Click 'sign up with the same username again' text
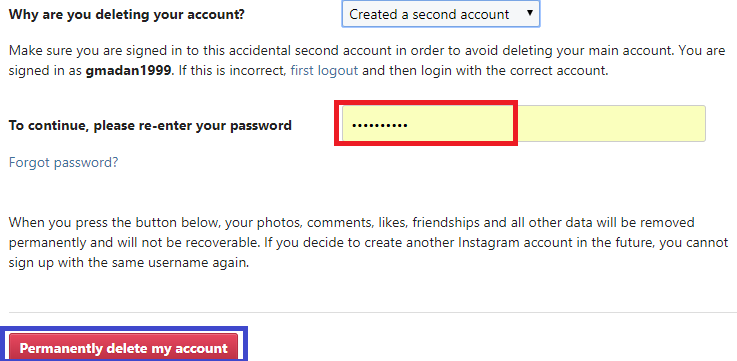737x361 pixels. coord(128,263)
